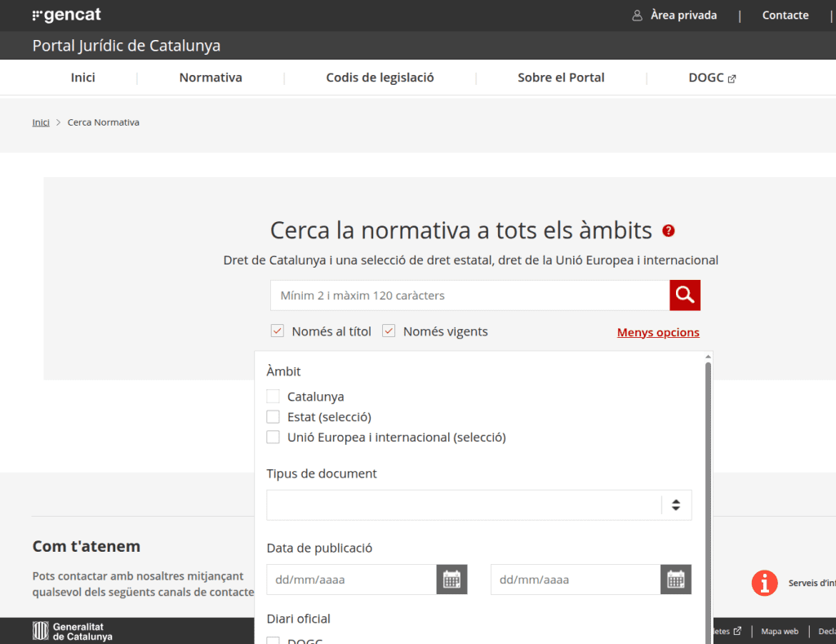
Task: Expand the Tipus de document dropdown
Action: tap(478, 505)
